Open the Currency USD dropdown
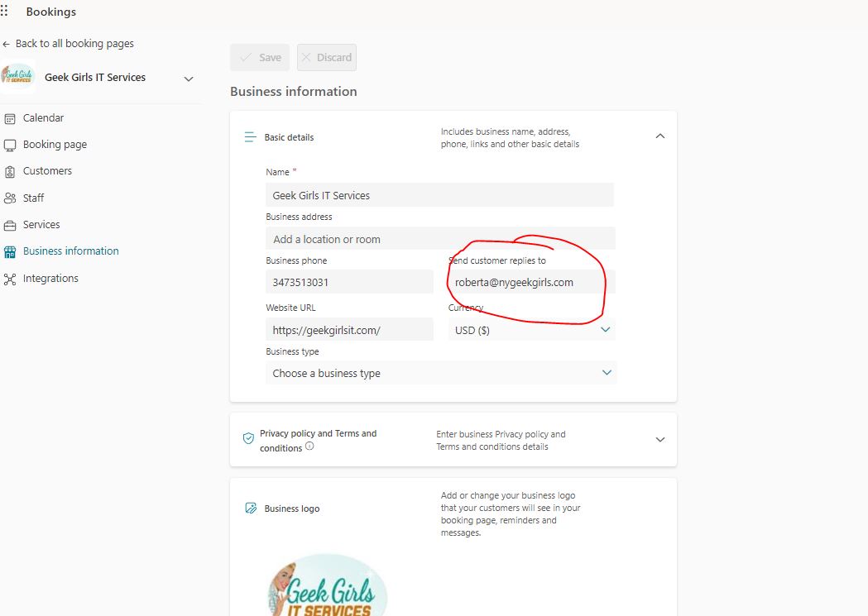 click(x=605, y=330)
